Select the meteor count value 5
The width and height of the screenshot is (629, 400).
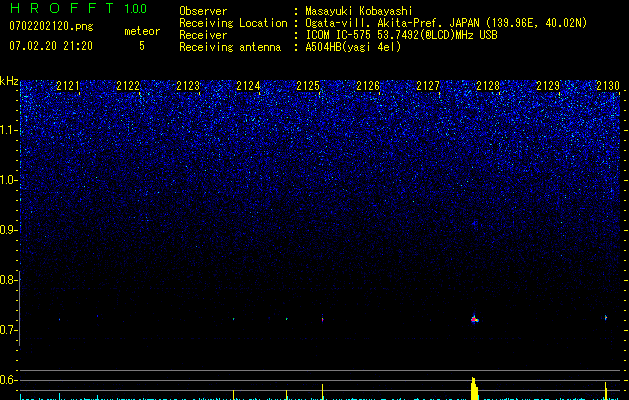[x=141, y=46]
